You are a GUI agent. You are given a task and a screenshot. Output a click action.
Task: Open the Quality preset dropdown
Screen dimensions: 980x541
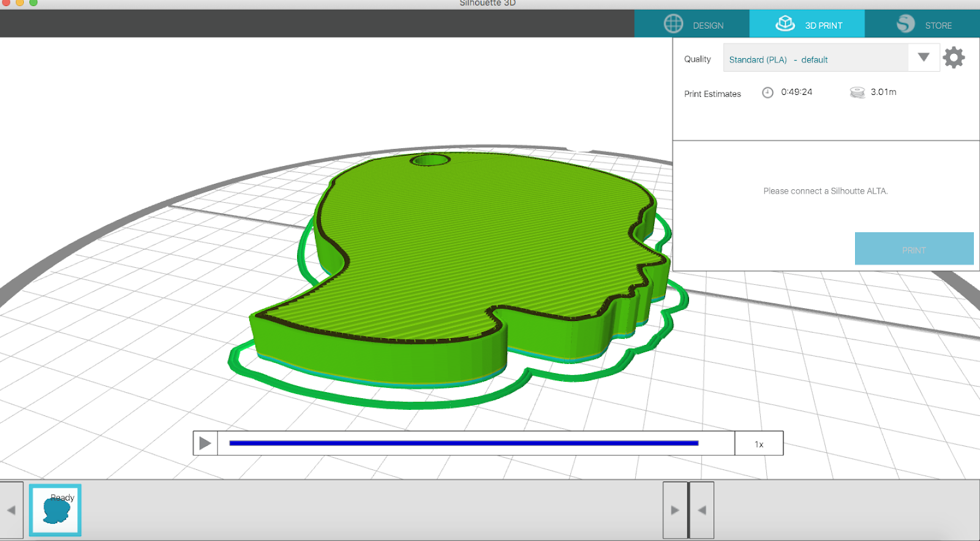click(831, 58)
